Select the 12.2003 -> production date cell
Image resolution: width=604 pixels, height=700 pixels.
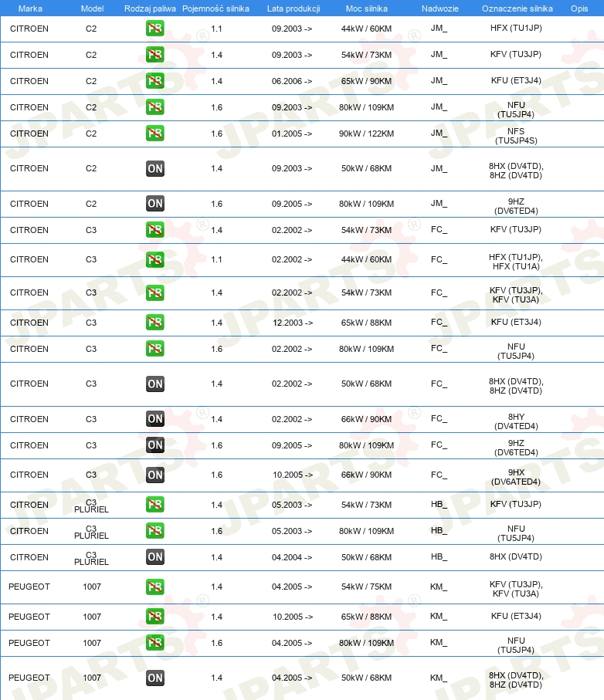pyautogui.click(x=293, y=323)
